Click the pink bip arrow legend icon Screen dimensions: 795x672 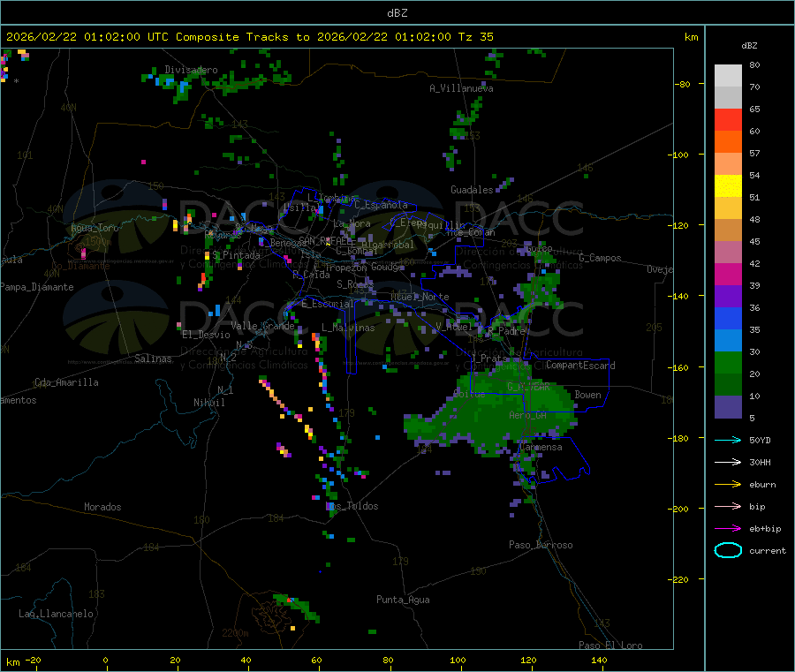tap(728, 506)
